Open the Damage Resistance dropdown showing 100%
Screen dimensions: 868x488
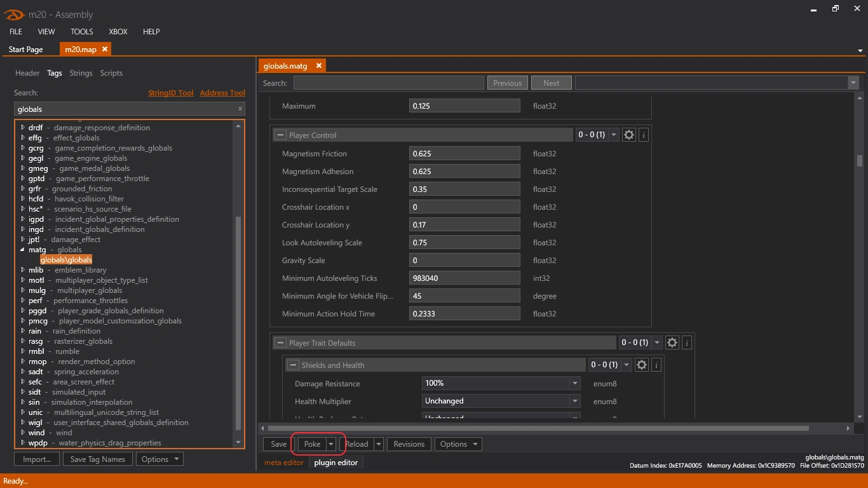574,383
